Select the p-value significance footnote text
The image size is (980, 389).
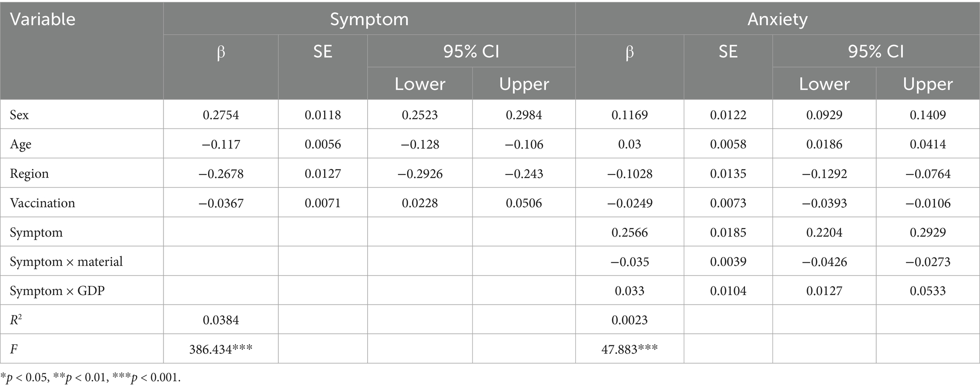[91, 378]
